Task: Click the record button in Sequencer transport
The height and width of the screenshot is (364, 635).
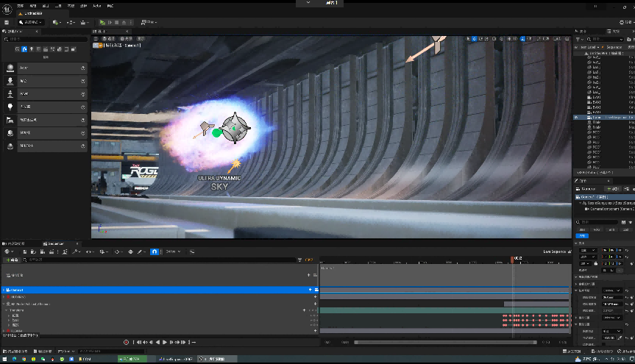Action: [x=126, y=342]
